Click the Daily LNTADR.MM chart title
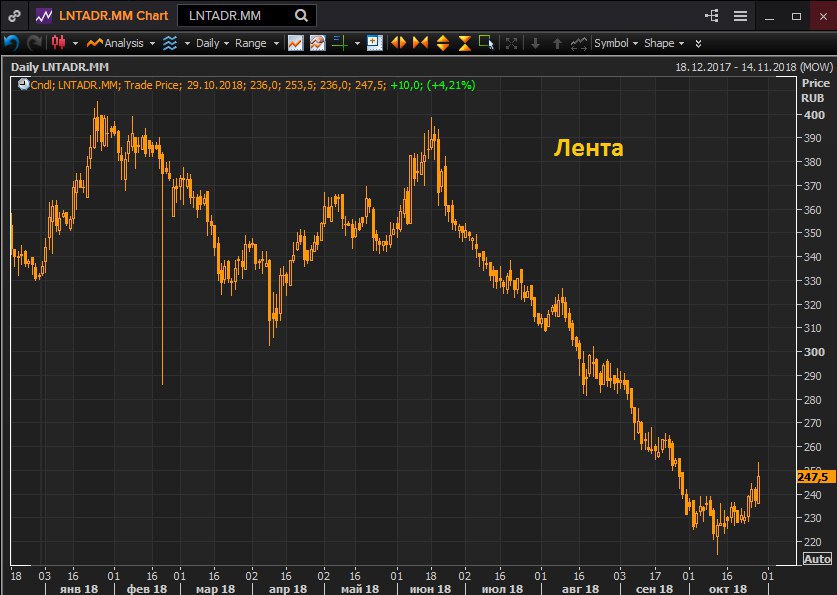This screenshot has height=595, width=837. (60, 67)
